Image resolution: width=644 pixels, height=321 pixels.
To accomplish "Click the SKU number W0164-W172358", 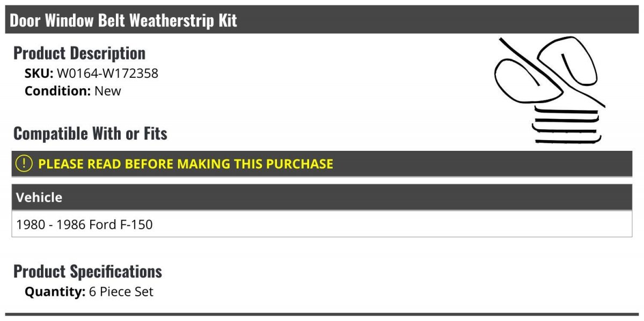I will pyautogui.click(x=107, y=73).
